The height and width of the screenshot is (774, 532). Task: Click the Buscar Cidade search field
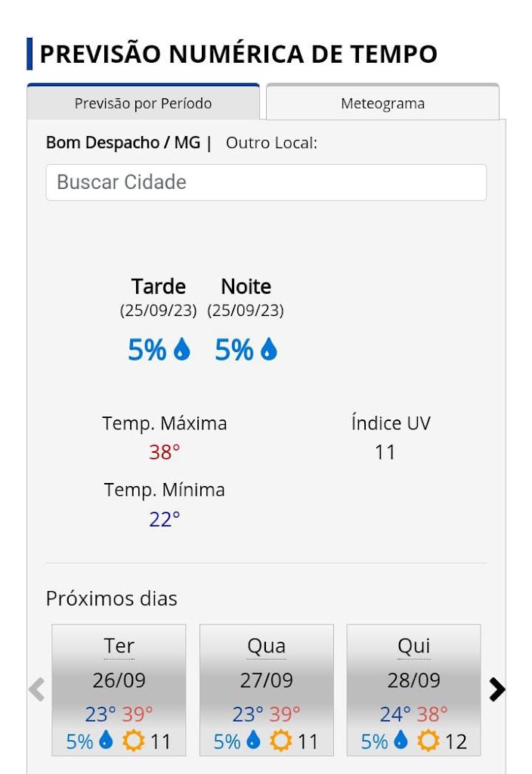click(x=266, y=182)
